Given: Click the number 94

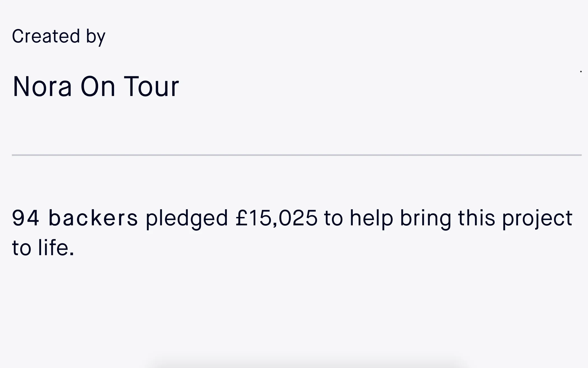Looking at the screenshot, I should click(26, 218).
